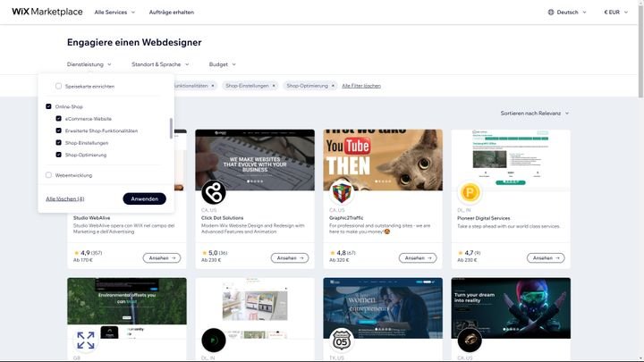Image resolution: width=644 pixels, height=362 pixels.
Task: Open the Standort & Sprache filter
Action: pyautogui.click(x=160, y=64)
